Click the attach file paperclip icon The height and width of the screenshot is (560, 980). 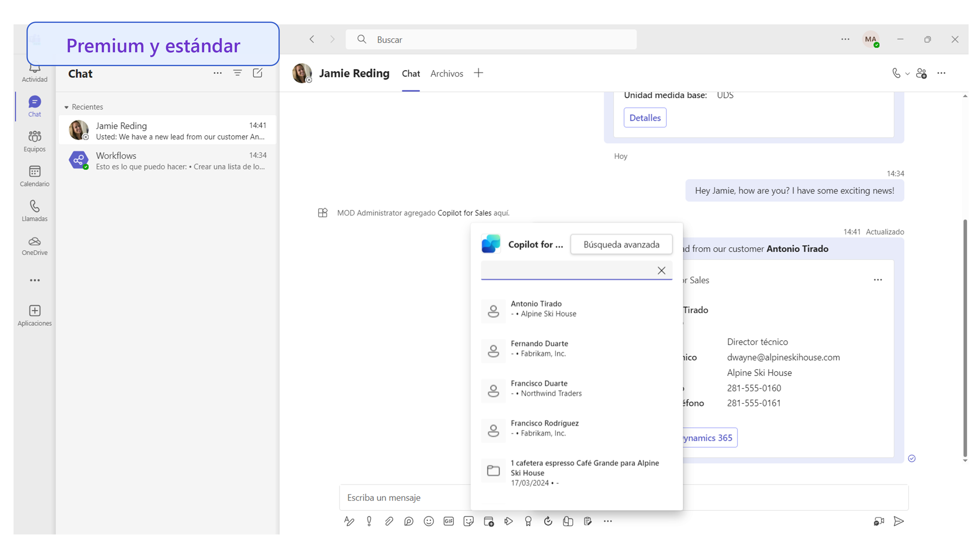[389, 521]
